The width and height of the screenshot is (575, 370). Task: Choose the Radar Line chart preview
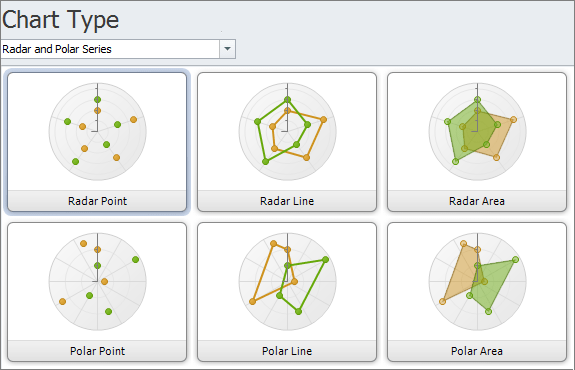click(288, 132)
